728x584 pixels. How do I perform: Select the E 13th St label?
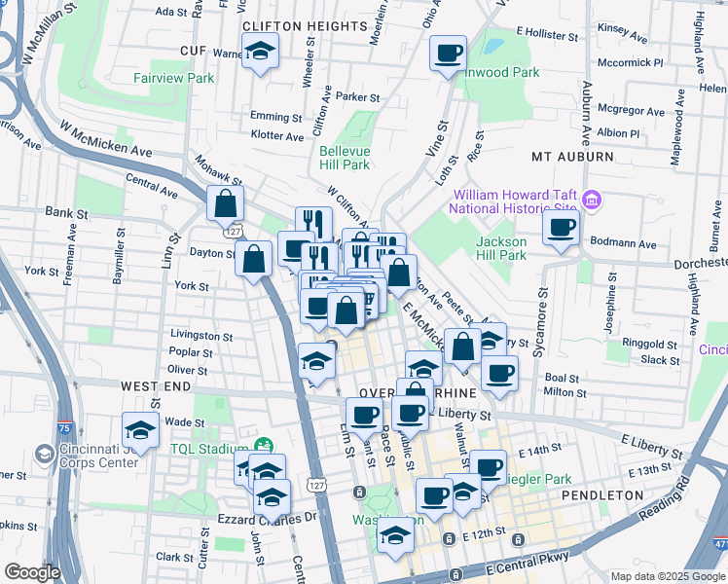pyautogui.click(x=650, y=470)
